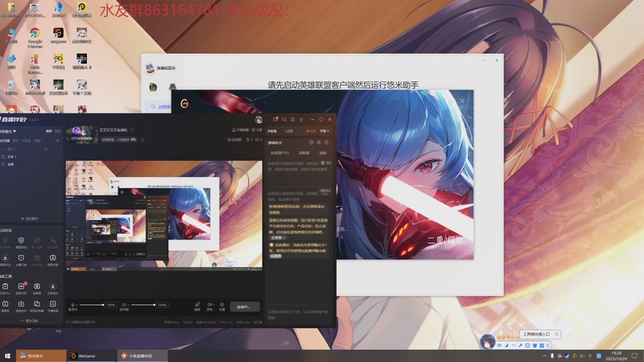The width and height of the screenshot is (644, 362).
Task: Select the rightmost tab beside 活跃度
Action: [324, 153]
